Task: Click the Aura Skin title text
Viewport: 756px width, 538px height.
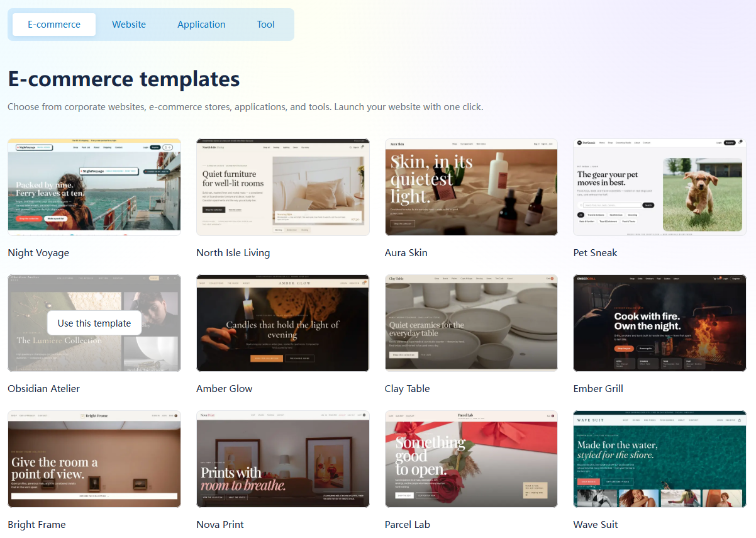Action: pyautogui.click(x=406, y=253)
